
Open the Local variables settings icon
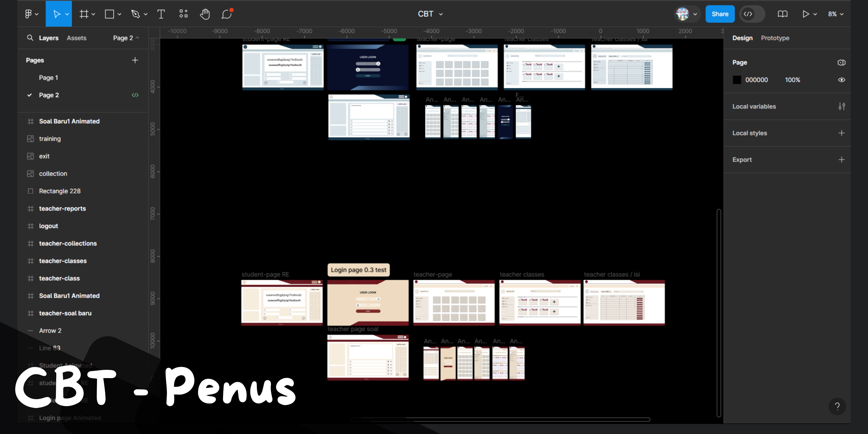pos(841,106)
